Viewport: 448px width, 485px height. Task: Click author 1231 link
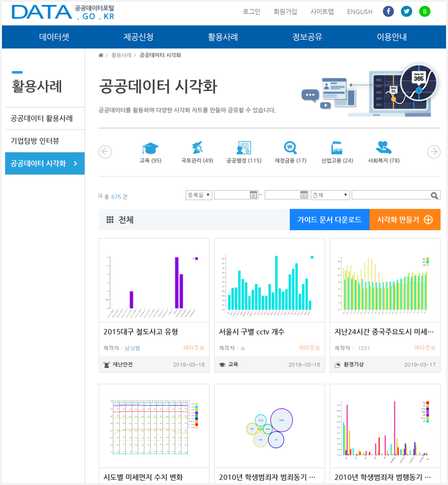[363, 348]
